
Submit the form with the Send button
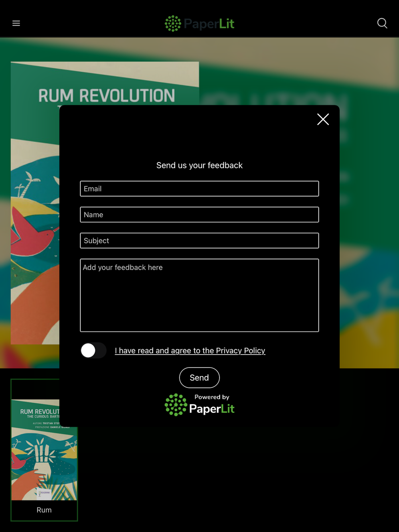click(x=199, y=378)
